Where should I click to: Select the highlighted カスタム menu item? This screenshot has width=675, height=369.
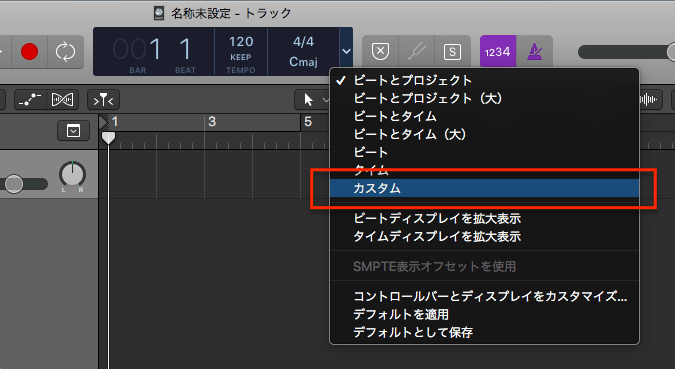(x=484, y=189)
